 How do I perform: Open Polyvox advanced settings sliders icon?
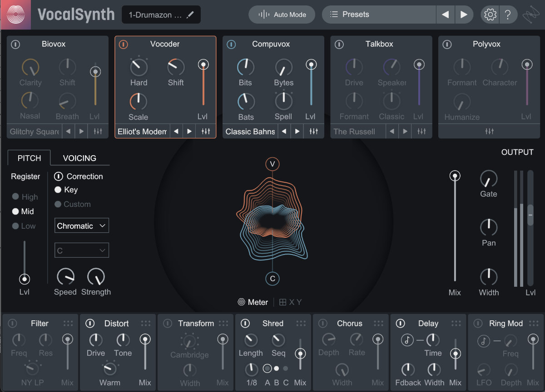coord(489,132)
